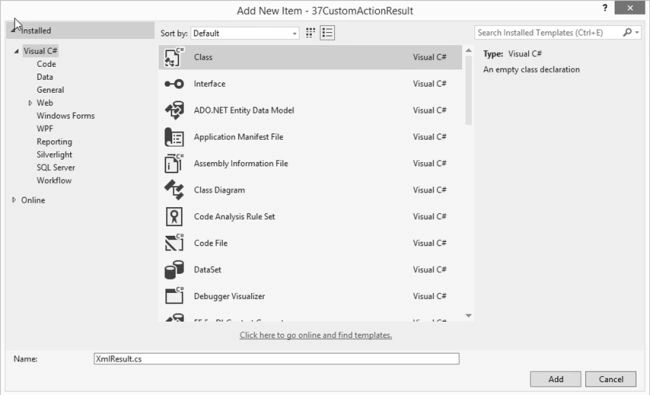The width and height of the screenshot is (650, 395).
Task: Select the WPF category
Action: [45, 128]
